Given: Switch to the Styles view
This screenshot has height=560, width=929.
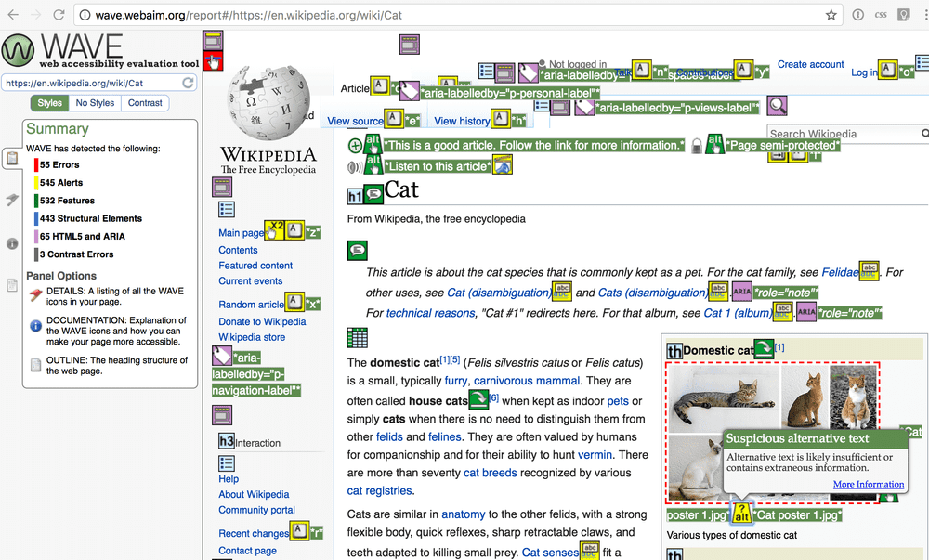Looking at the screenshot, I should point(50,103).
